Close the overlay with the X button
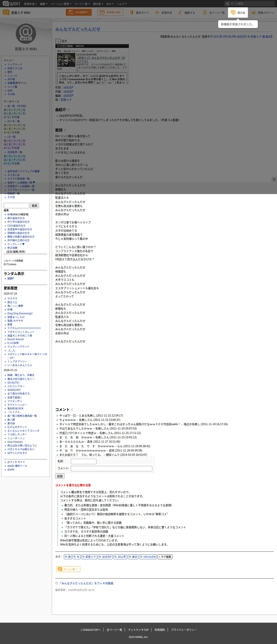Image resolution: width=277 pixels, height=644 pixels. click(274, 179)
